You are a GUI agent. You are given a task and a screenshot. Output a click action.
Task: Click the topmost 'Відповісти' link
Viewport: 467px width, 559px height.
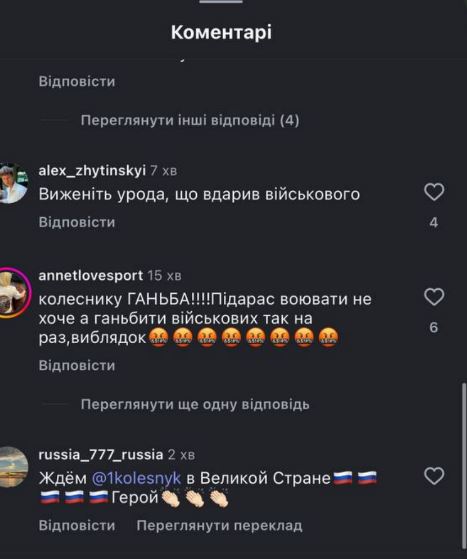click(x=77, y=81)
